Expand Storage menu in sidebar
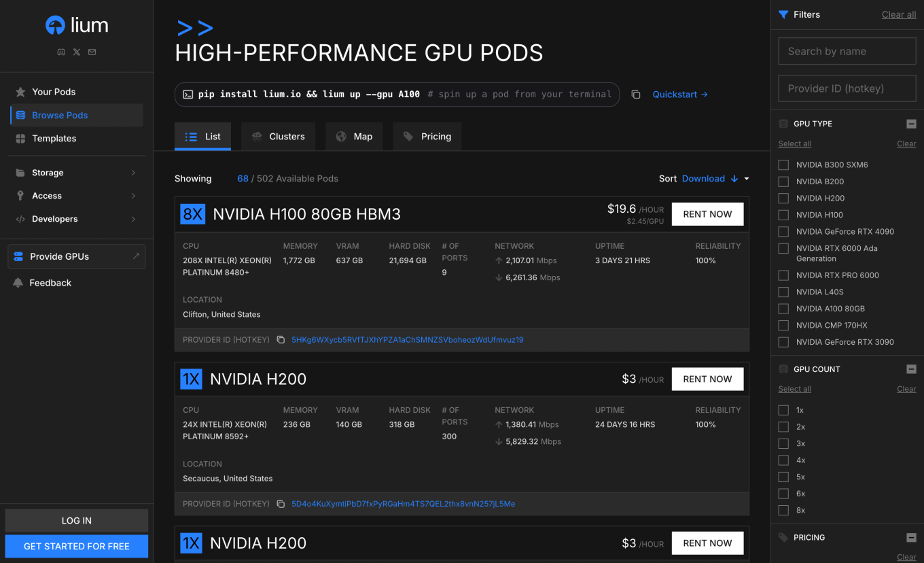 (77, 173)
